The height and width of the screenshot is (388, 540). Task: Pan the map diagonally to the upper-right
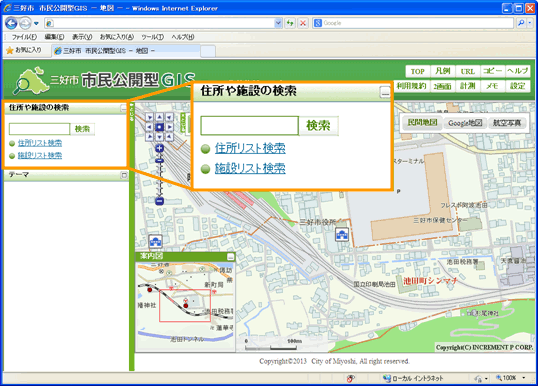pos(169,117)
